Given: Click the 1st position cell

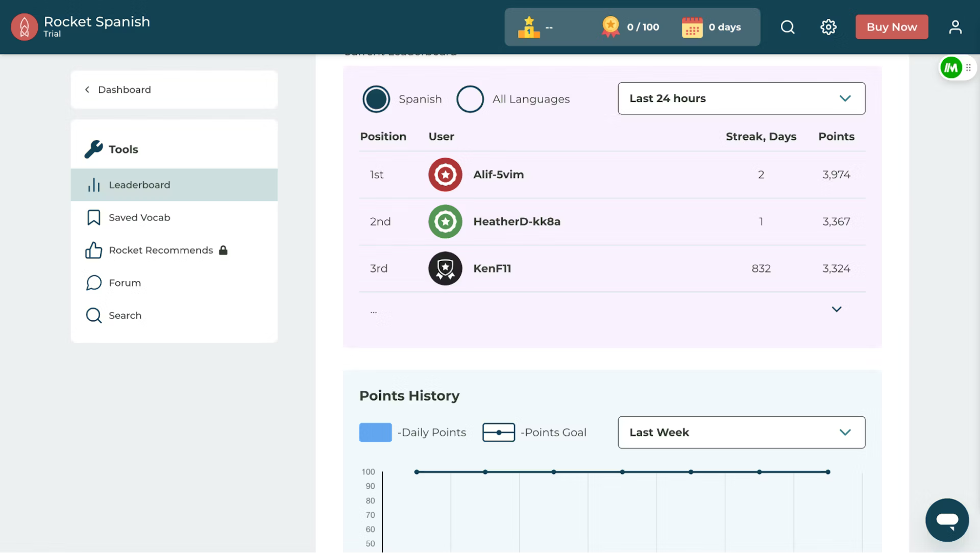Looking at the screenshot, I should coord(377,174).
